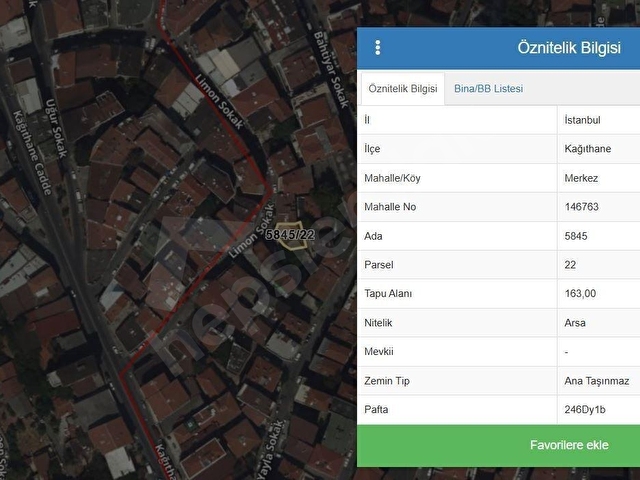Click the Kağıthane Cadde street label

pyautogui.click(x=32, y=152)
